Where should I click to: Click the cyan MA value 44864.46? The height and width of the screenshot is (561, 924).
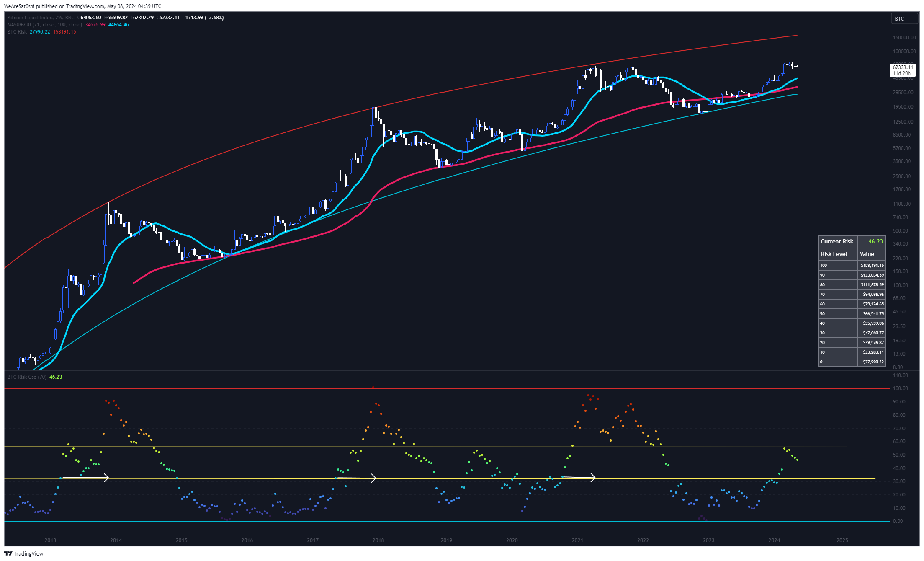point(118,25)
